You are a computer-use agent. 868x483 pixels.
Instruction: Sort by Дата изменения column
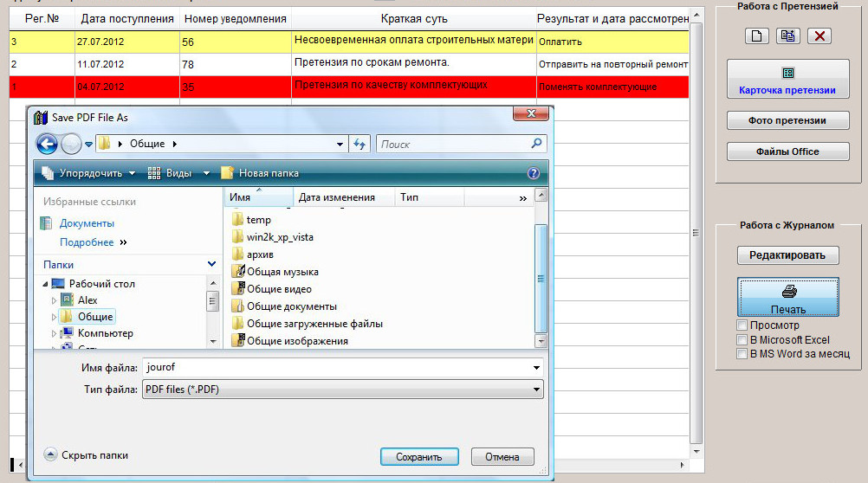pyautogui.click(x=343, y=197)
